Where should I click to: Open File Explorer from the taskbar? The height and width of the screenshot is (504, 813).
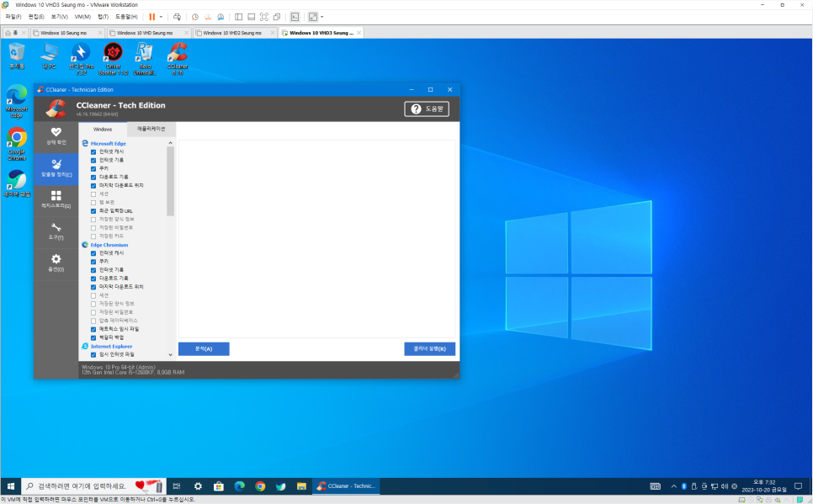[x=301, y=485]
